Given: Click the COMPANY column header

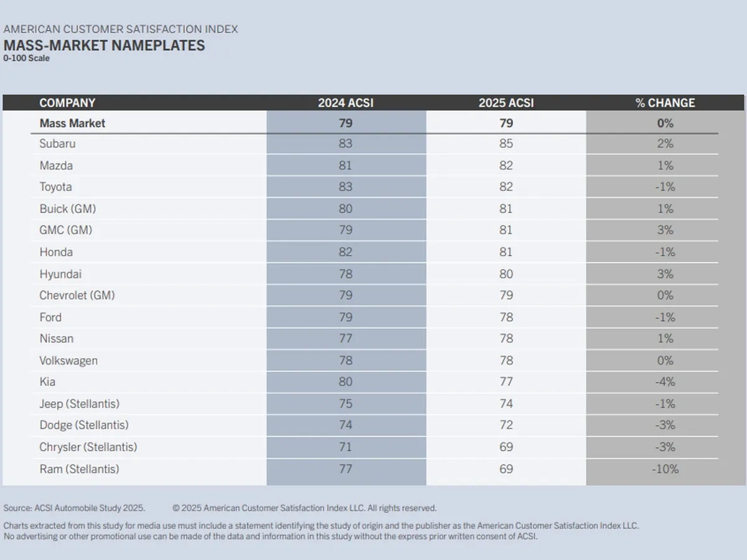Looking at the screenshot, I should coord(67,103).
